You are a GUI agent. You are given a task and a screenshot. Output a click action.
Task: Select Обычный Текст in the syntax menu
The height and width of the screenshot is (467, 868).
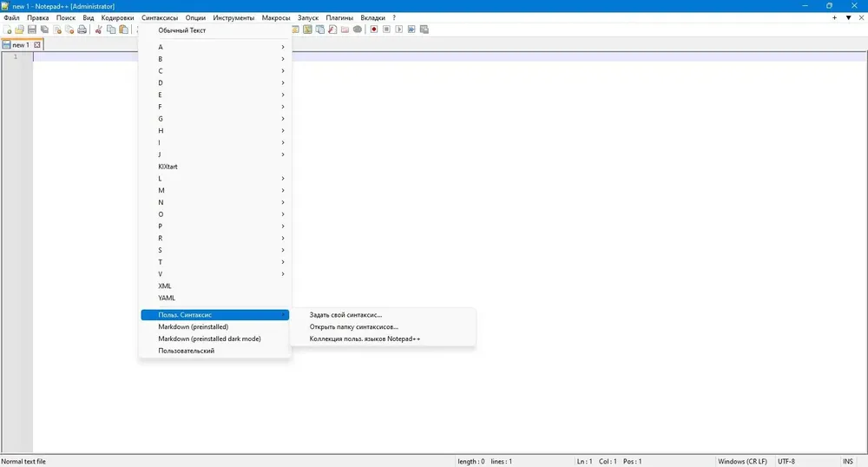tap(214, 30)
